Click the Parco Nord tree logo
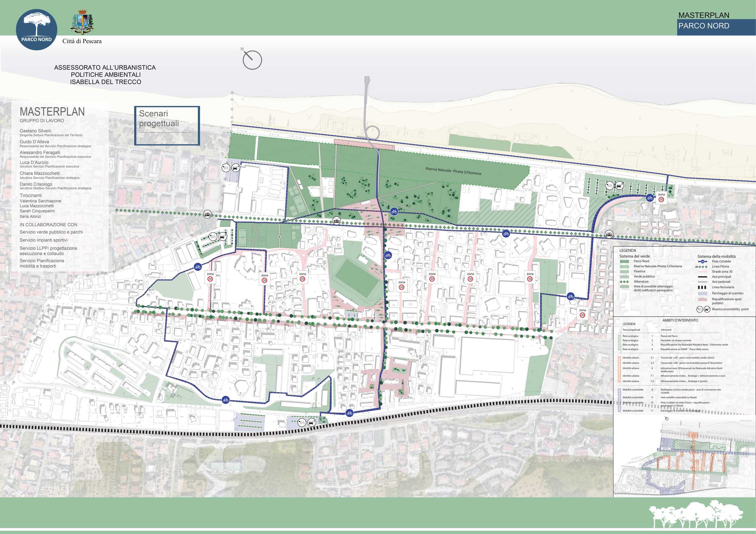 pyautogui.click(x=37, y=30)
